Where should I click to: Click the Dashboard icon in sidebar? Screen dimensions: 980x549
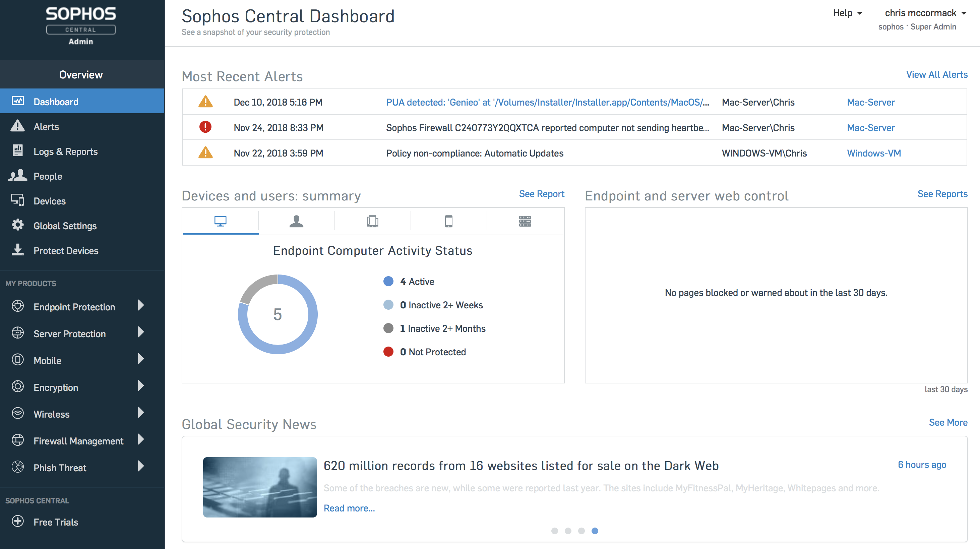(x=18, y=102)
